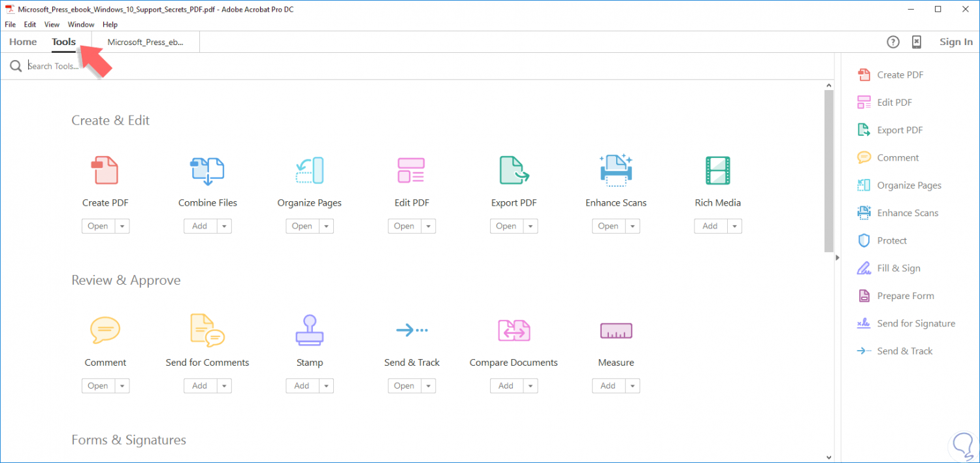Click the Open button under Create PDF
Viewport: 980px width, 463px height.
click(x=98, y=227)
